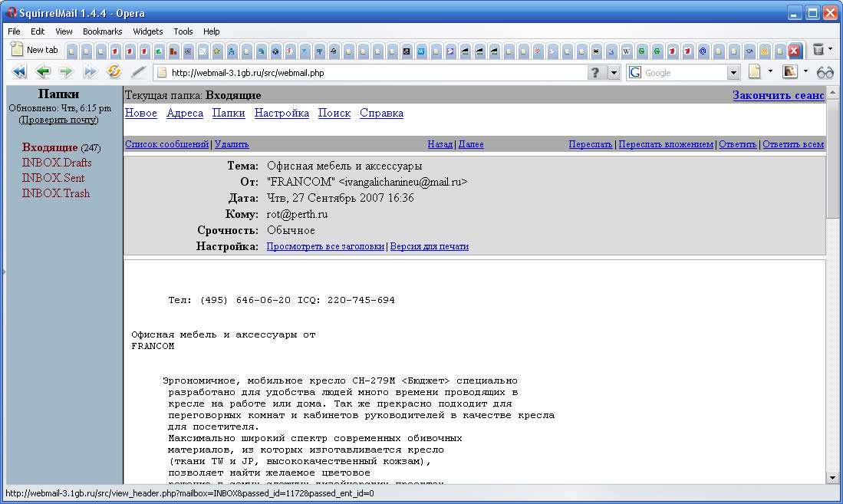Viewport: 843px width, 504px height.
Task: Toggle author mode with the page icon
Action: tap(755, 71)
